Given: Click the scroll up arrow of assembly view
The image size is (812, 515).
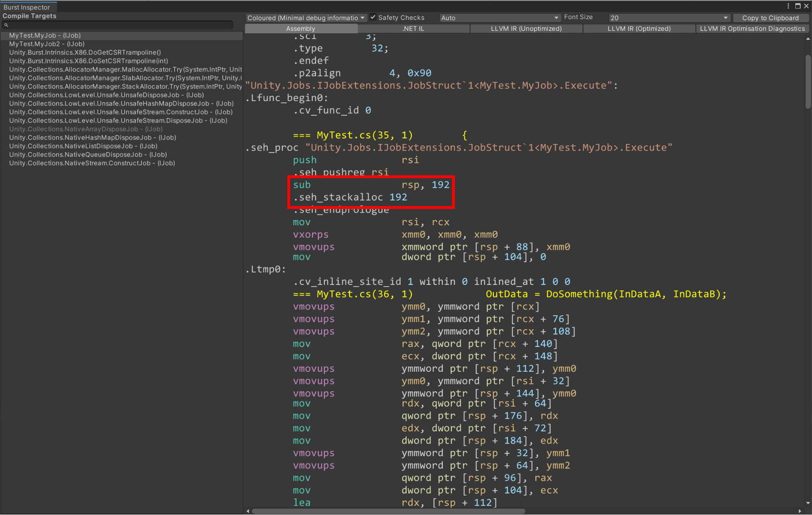Looking at the screenshot, I should 808,39.
